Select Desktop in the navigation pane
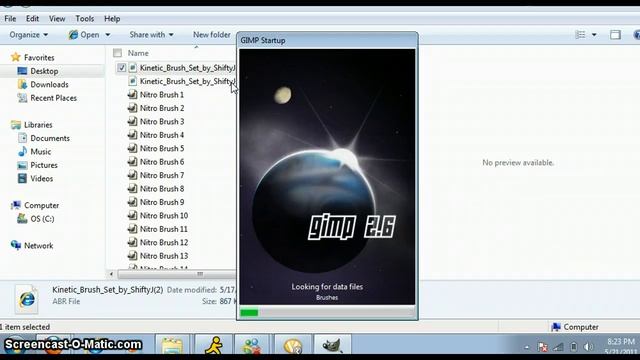Viewport: 640px width, 360px height. click(x=44, y=71)
